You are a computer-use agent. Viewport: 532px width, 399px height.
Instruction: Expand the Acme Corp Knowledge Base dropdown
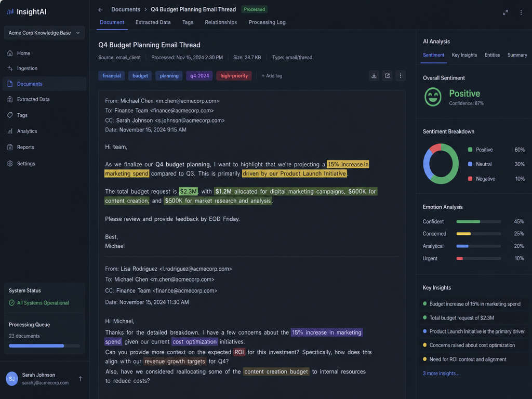(45, 33)
